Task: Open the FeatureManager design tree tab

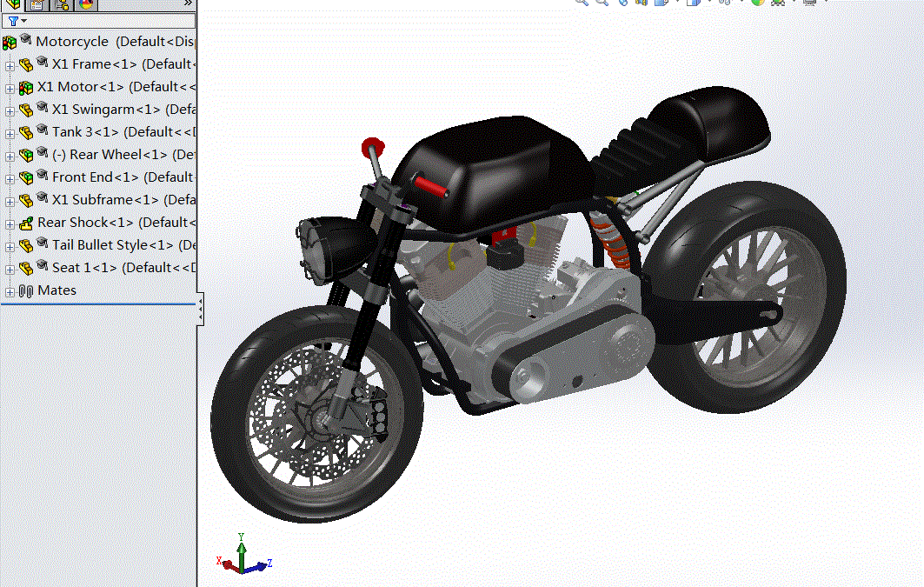Action: click(x=13, y=4)
